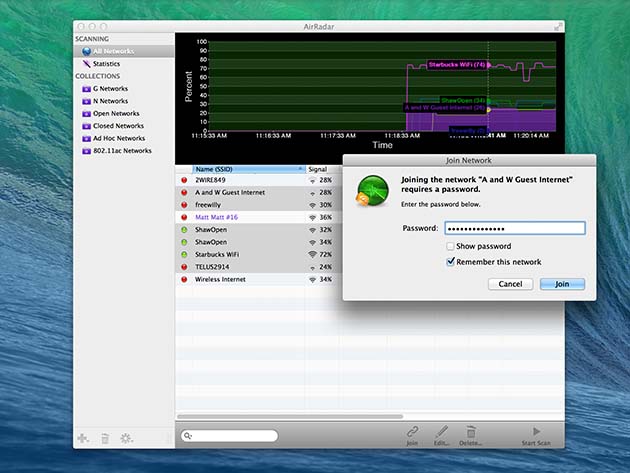Click the add collection plus icon
Image resolution: width=630 pixels, height=473 pixels.
(83, 438)
